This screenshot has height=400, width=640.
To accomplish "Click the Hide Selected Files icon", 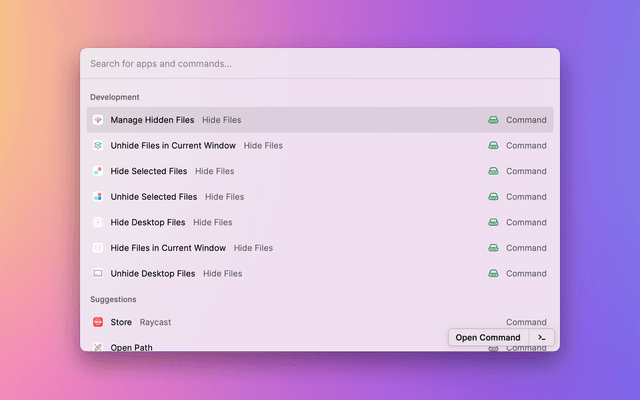I will [98, 171].
